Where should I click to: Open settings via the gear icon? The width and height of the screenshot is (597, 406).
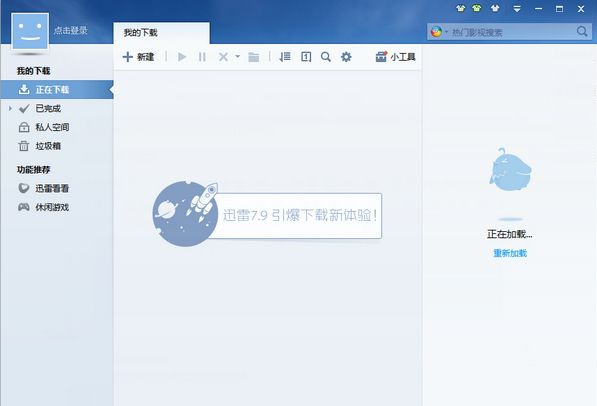coord(346,57)
